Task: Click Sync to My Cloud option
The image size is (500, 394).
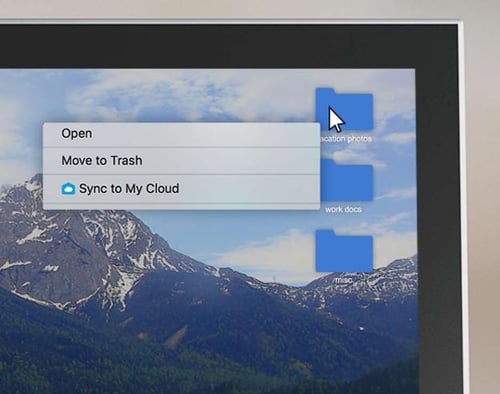Action: pyautogui.click(x=181, y=189)
